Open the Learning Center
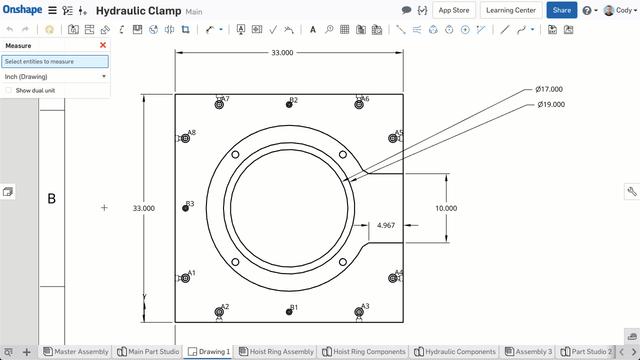The width and height of the screenshot is (640, 360). click(x=511, y=10)
